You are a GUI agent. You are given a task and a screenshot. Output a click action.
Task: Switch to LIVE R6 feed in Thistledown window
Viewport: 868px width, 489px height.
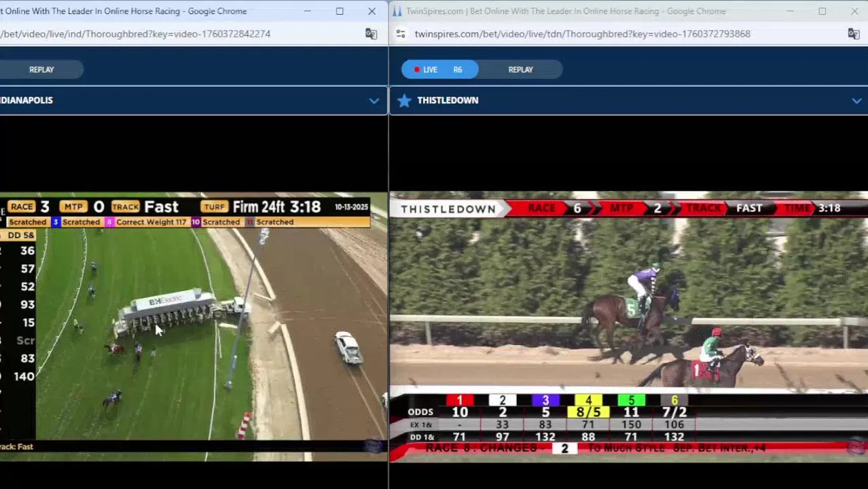439,69
